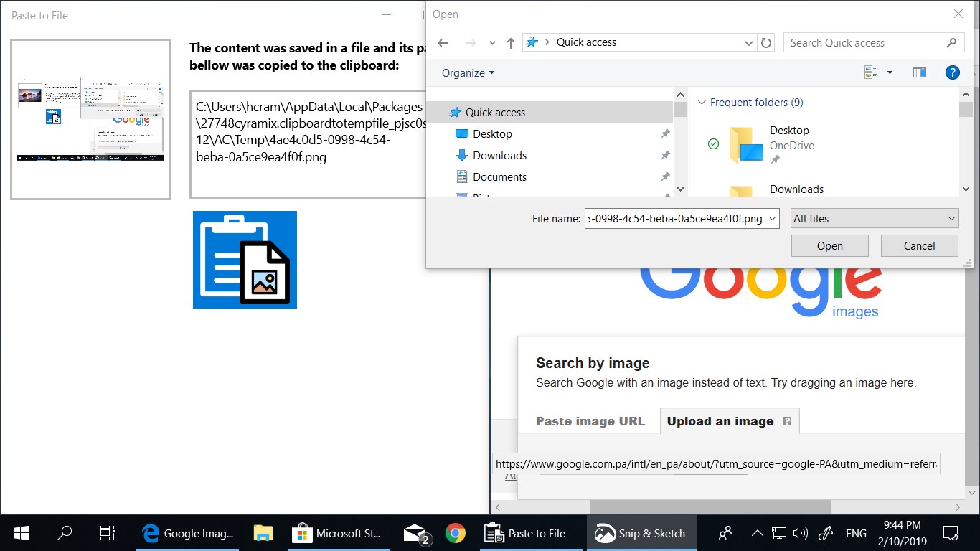Change the ENG input language
The image size is (980, 551).
click(856, 533)
